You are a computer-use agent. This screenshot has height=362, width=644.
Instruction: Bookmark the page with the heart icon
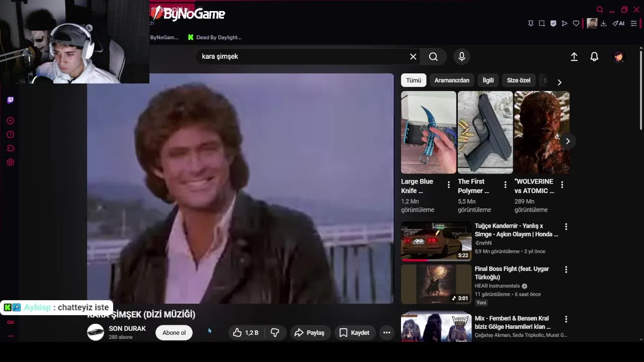click(x=576, y=24)
